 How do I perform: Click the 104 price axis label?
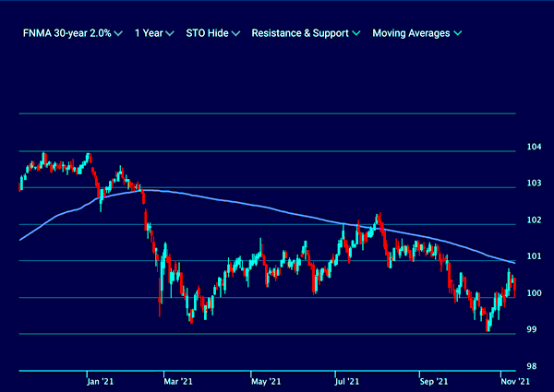534,147
